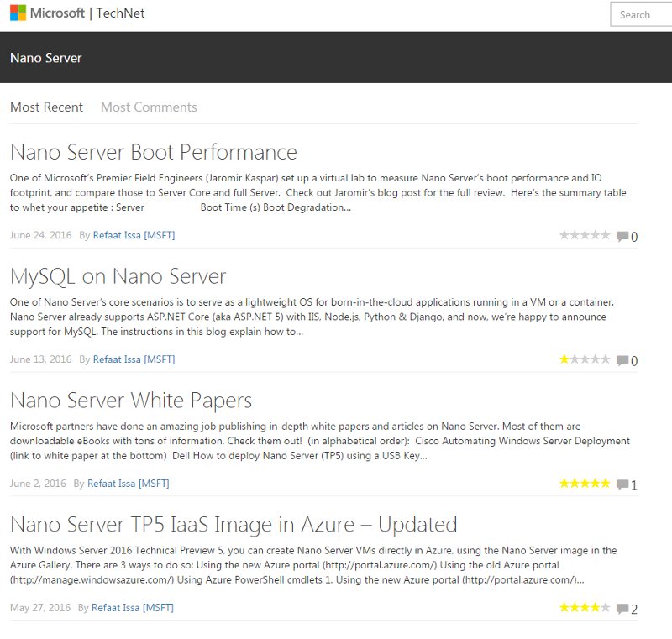Screen dimensions: 672x639
Task: Open comments icon on White Papers post
Action: point(622,484)
